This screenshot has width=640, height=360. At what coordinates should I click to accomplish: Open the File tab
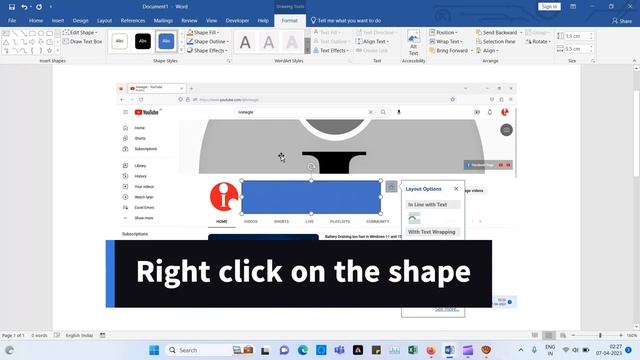[x=12, y=20]
